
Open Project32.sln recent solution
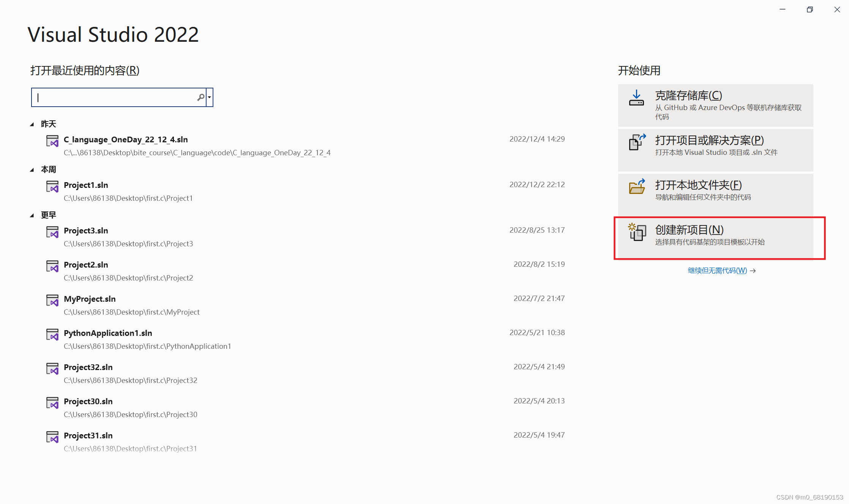[x=304, y=373]
